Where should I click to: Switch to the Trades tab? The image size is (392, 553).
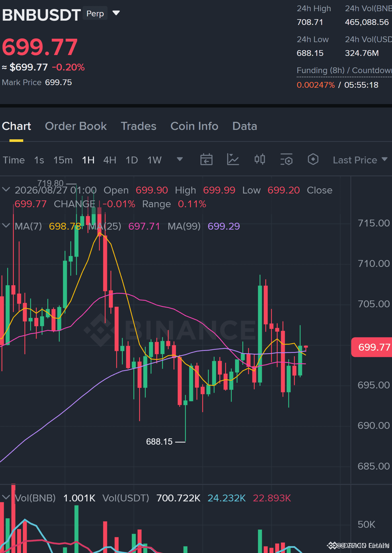(x=139, y=126)
